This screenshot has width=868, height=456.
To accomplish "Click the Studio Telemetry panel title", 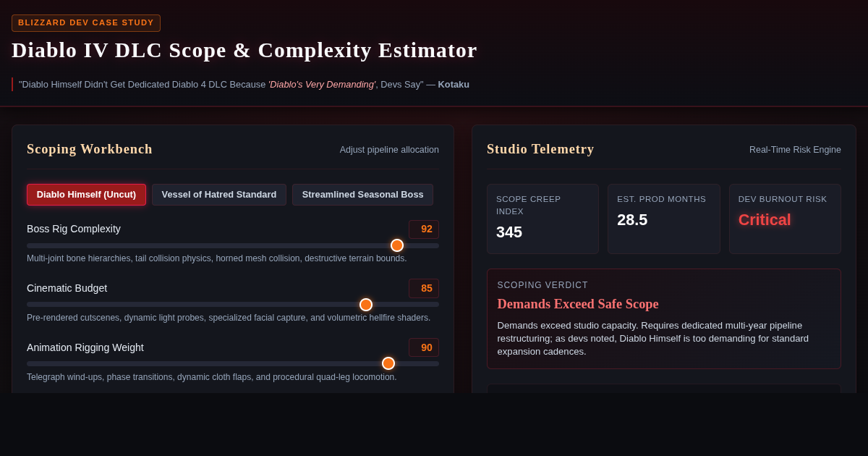I will tap(540, 149).
